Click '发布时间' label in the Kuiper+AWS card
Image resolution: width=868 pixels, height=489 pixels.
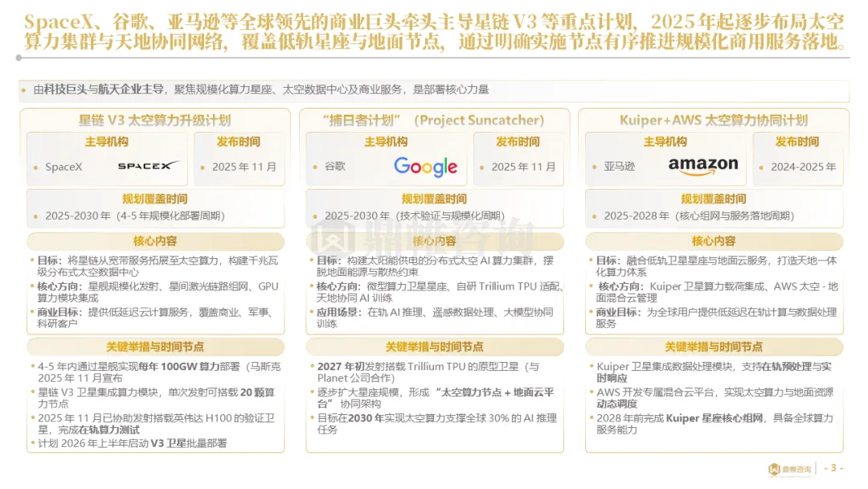tap(797, 142)
